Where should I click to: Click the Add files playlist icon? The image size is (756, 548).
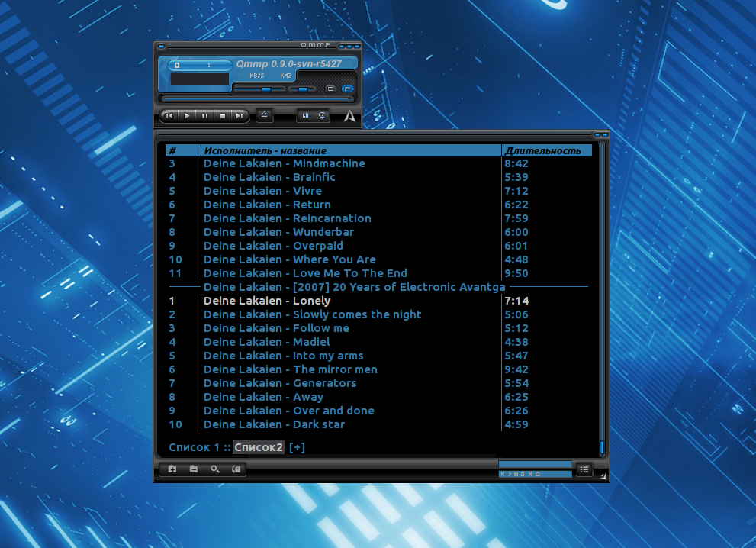tap(172, 469)
